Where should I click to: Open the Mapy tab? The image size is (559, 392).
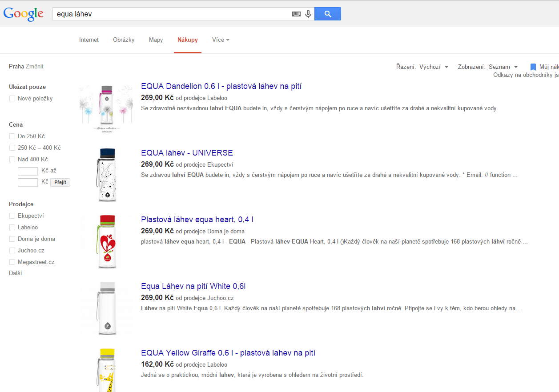156,40
